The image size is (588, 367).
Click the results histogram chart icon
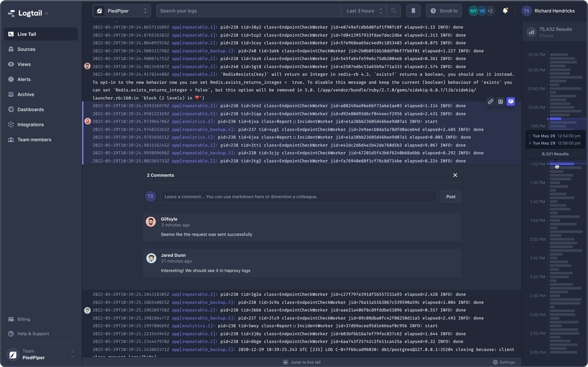531,32
